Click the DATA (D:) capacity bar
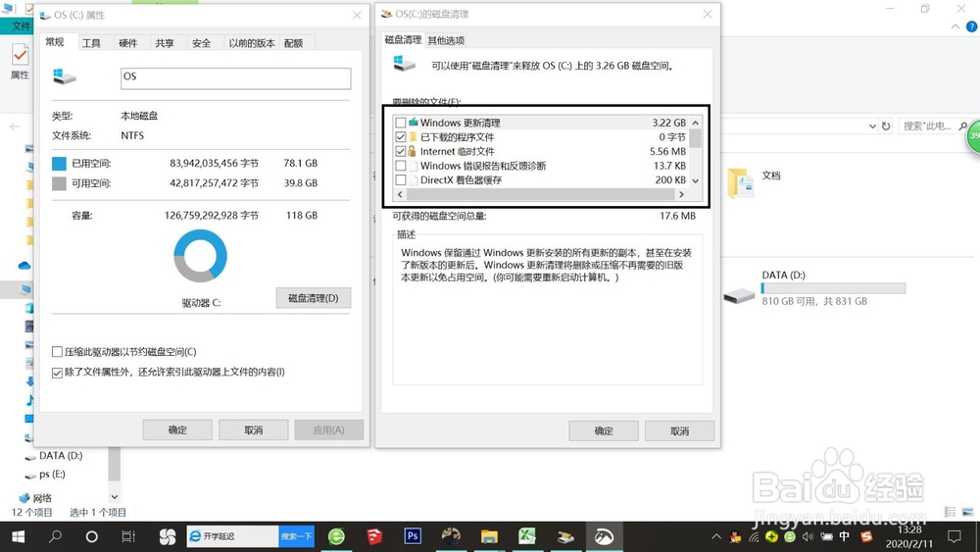This screenshot has height=552, width=980. (833, 288)
